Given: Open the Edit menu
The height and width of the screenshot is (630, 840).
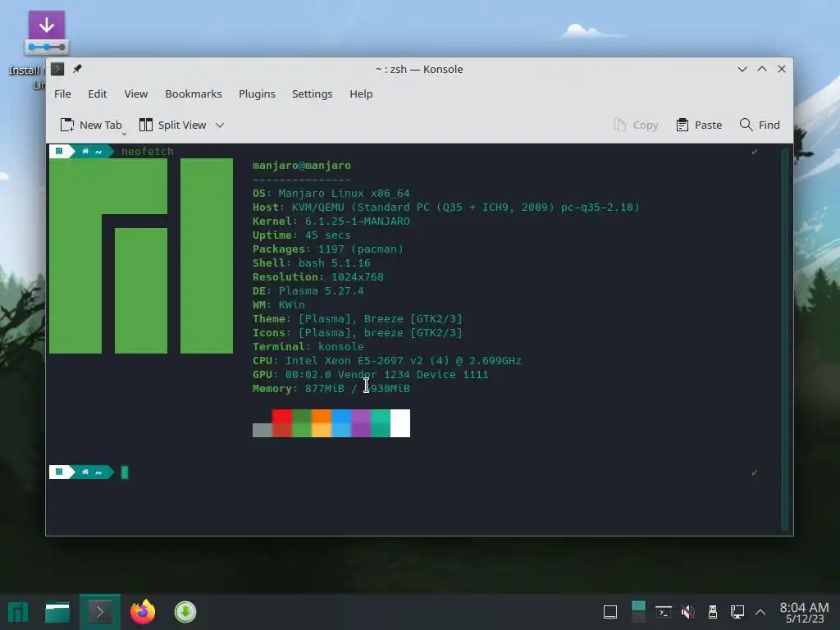Looking at the screenshot, I should pyautogui.click(x=97, y=94).
